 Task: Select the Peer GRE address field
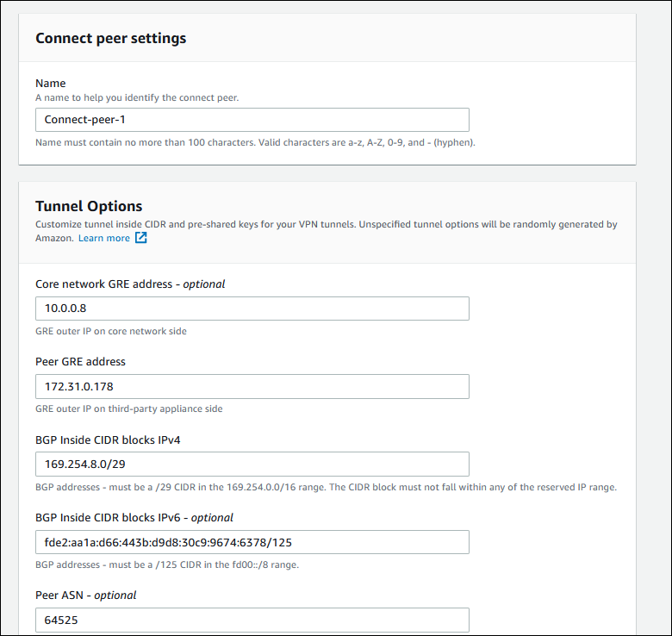pyautogui.click(x=252, y=386)
